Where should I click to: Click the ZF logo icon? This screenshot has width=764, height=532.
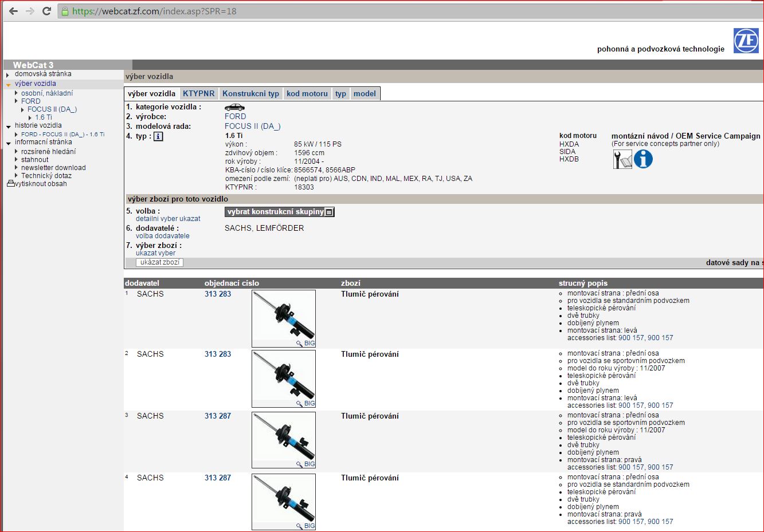[x=746, y=41]
